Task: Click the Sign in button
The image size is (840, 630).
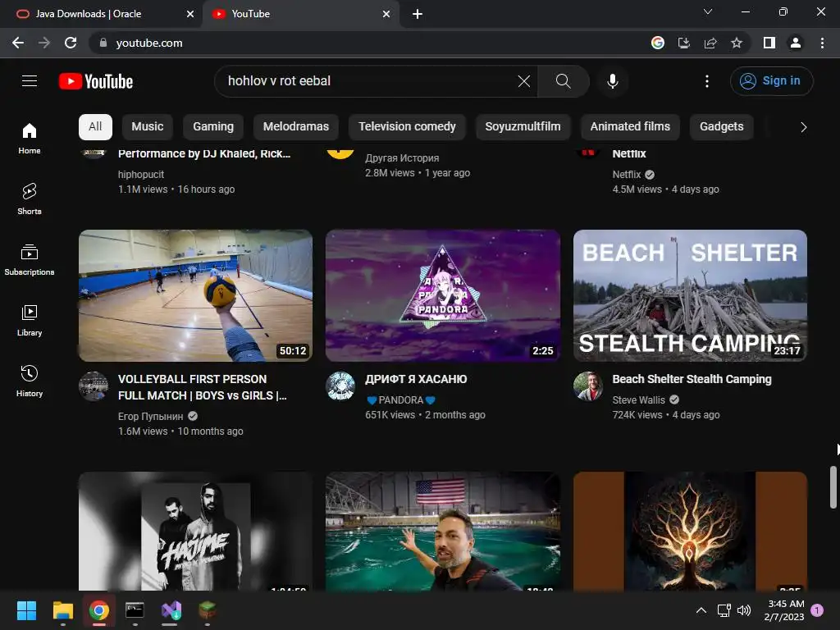Action: pos(771,81)
